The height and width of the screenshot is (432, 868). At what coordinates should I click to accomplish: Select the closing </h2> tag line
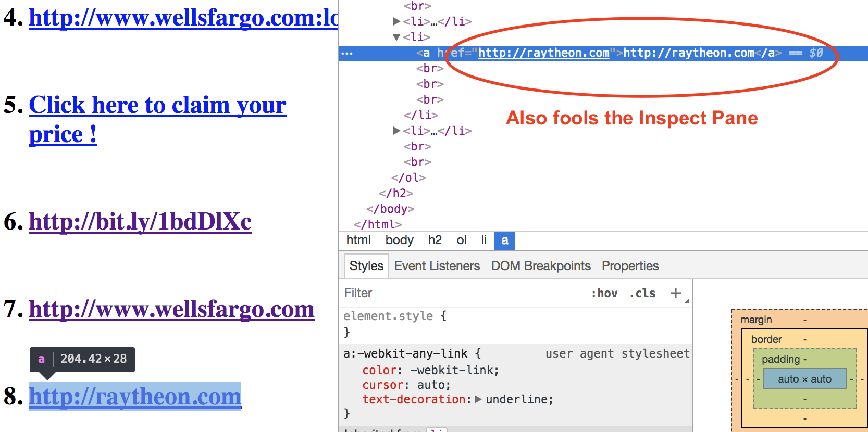(396, 193)
